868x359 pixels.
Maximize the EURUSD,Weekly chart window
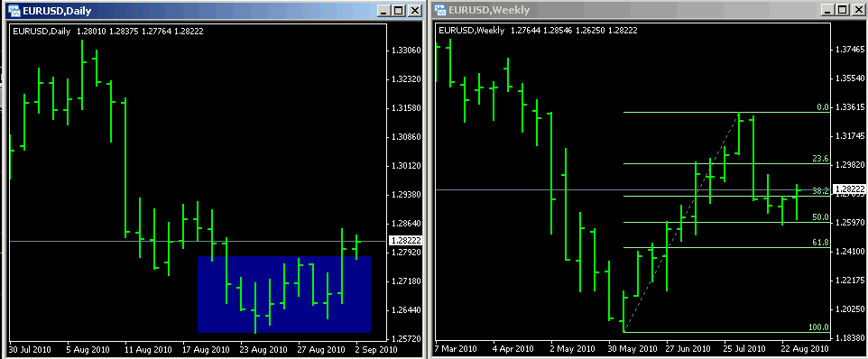843,11
